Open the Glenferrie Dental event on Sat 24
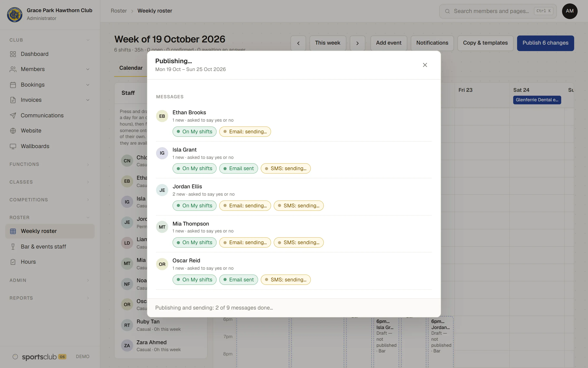The image size is (588, 368). [x=537, y=100]
